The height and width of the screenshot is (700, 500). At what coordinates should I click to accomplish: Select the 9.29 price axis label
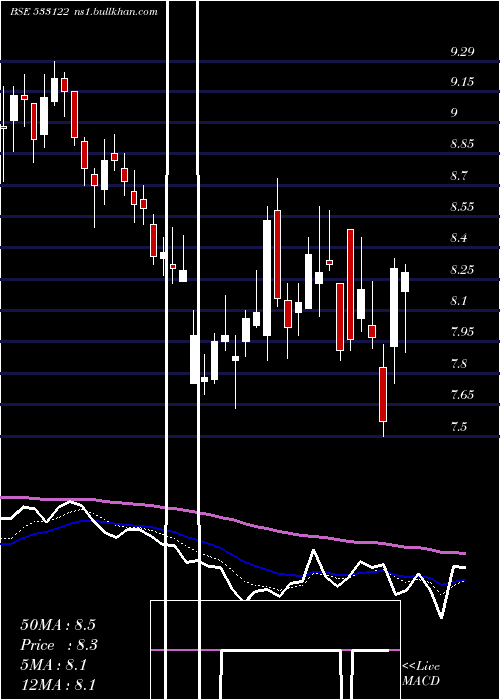pyautogui.click(x=462, y=51)
